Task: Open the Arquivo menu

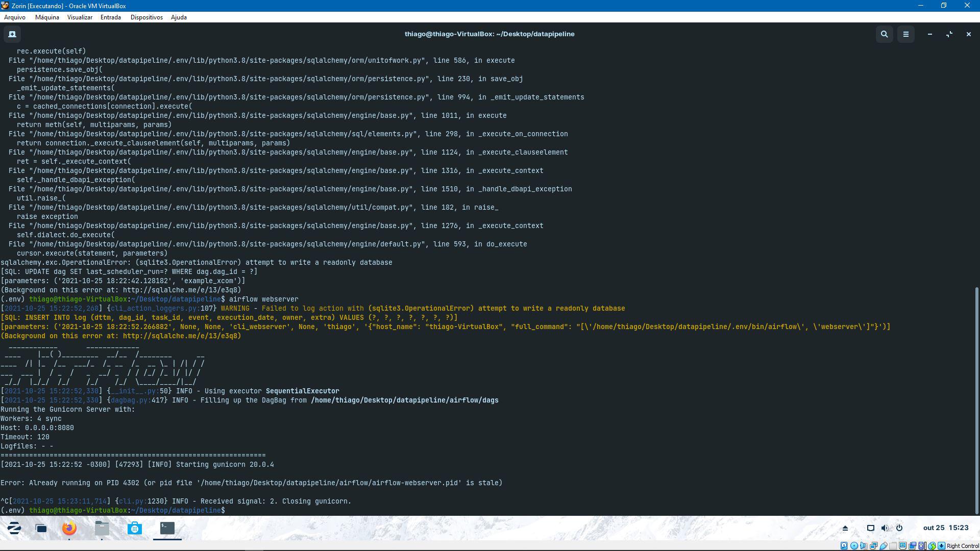Action: tap(15, 17)
